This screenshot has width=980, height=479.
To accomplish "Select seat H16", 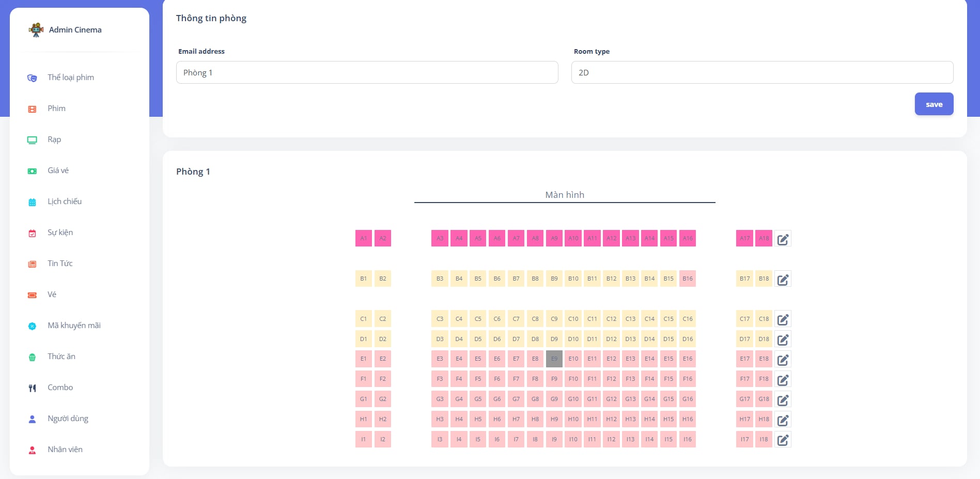I will pos(688,419).
